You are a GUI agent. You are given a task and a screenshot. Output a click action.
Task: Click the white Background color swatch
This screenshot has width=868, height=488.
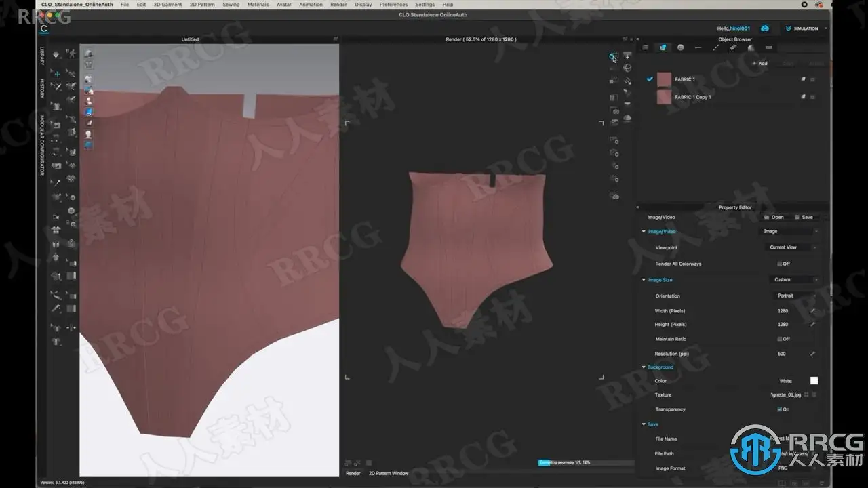(x=814, y=381)
